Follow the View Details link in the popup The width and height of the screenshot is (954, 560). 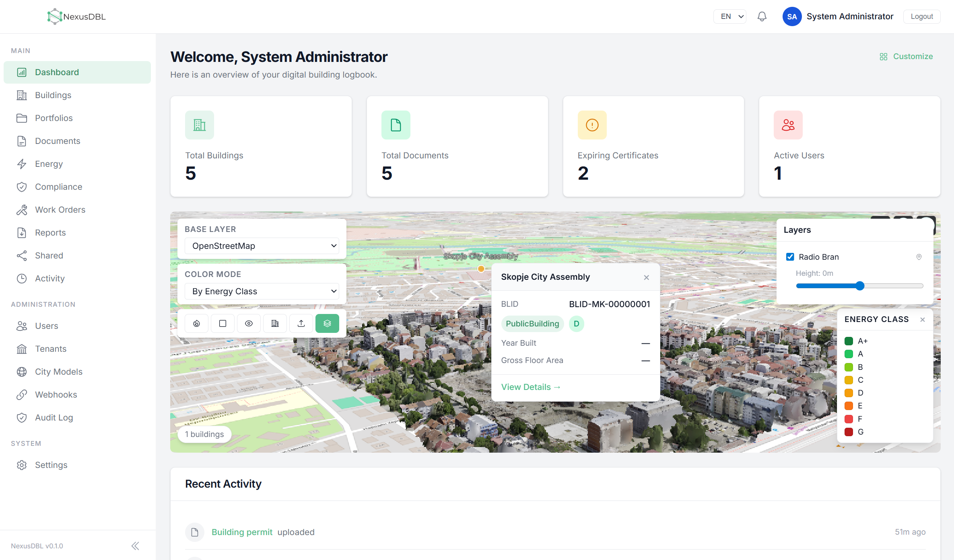[x=531, y=387]
